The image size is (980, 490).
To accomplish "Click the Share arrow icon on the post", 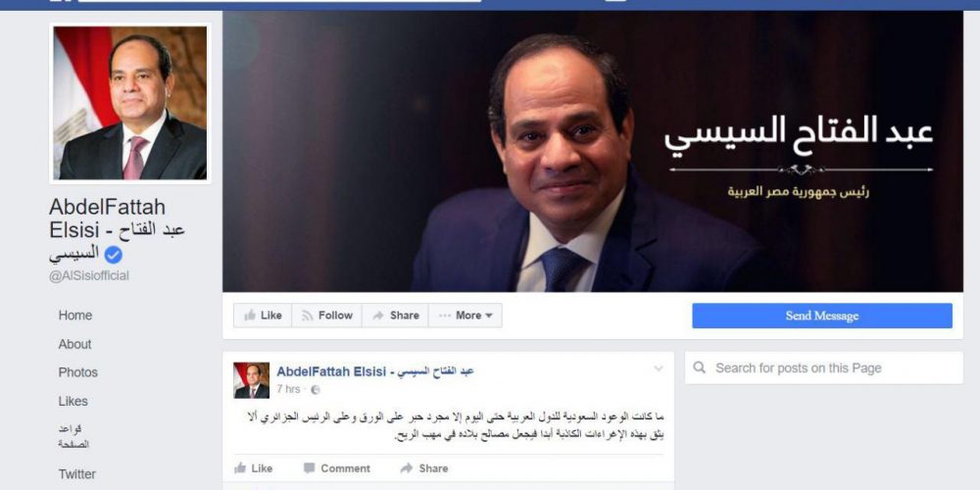I will [x=407, y=468].
